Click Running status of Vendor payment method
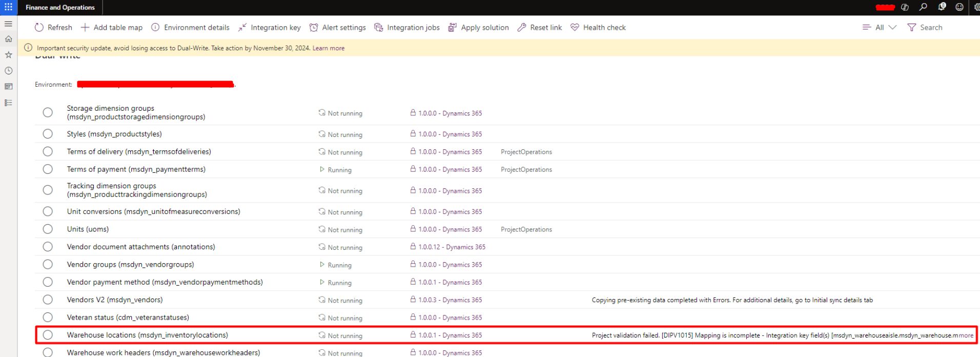 pos(339,283)
